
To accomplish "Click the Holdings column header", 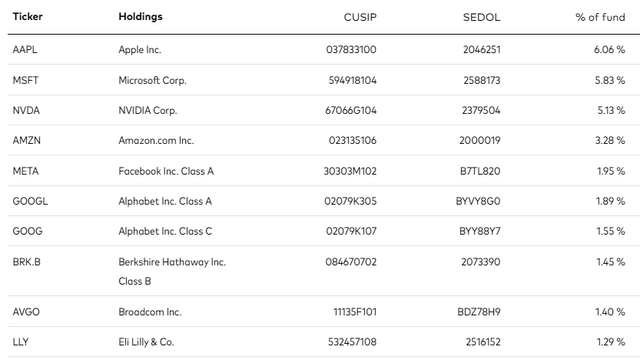I will tap(140, 17).
